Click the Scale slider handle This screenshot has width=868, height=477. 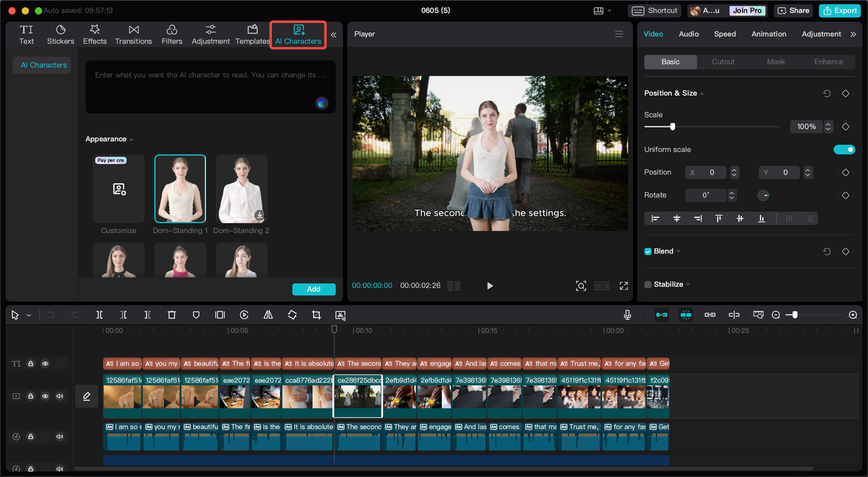click(x=672, y=127)
